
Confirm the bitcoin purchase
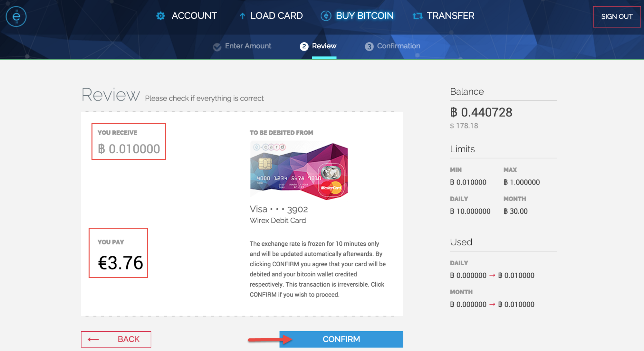341,339
